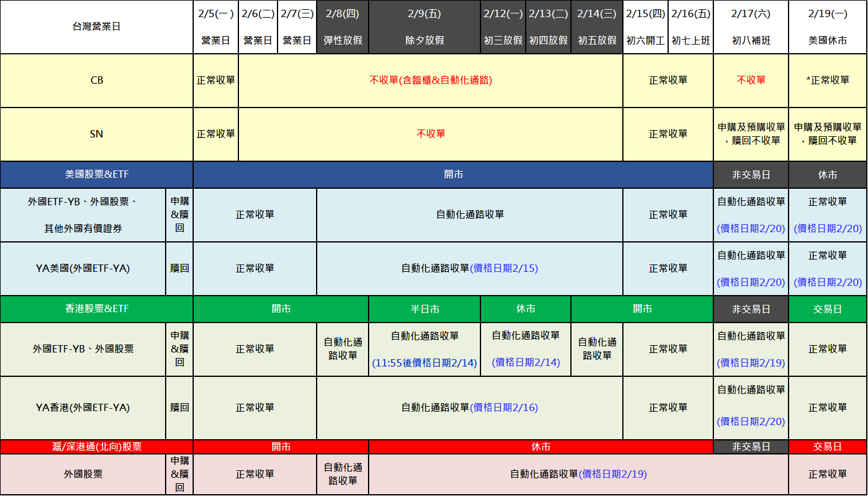The image size is (868, 496).
Task: Click the 2/15(四) 初六開工 header cell
Action: [645, 27]
